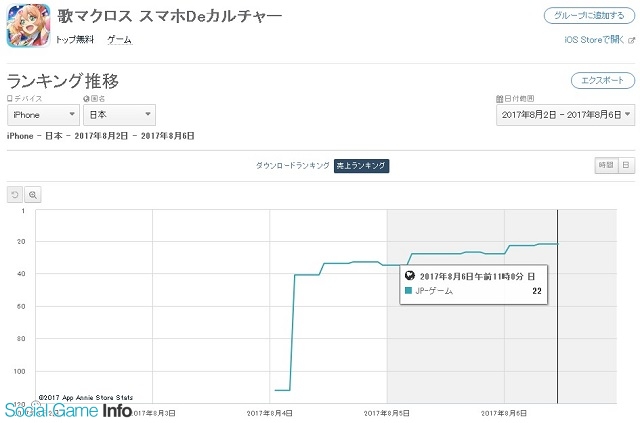Click the calendar icon by date range

pos(499,99)
